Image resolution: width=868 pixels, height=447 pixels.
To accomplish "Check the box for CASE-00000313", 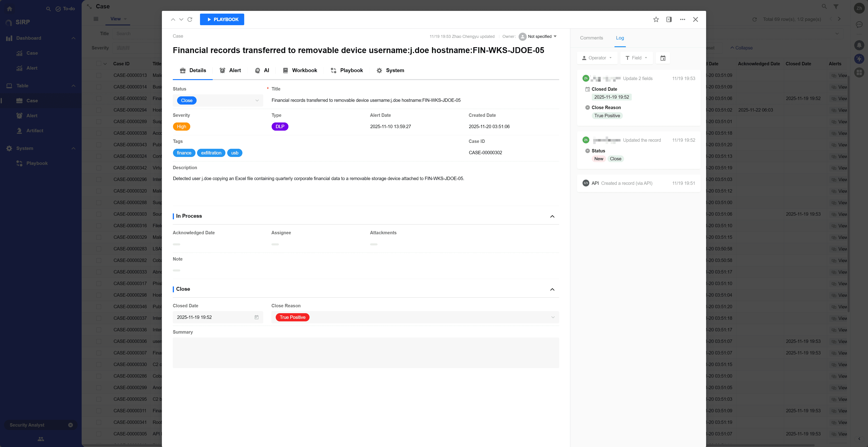I will pos(99,75).
